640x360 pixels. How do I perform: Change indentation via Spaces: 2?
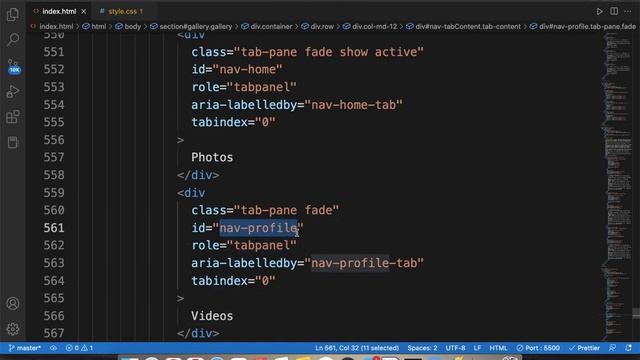(x=422, y=348)
